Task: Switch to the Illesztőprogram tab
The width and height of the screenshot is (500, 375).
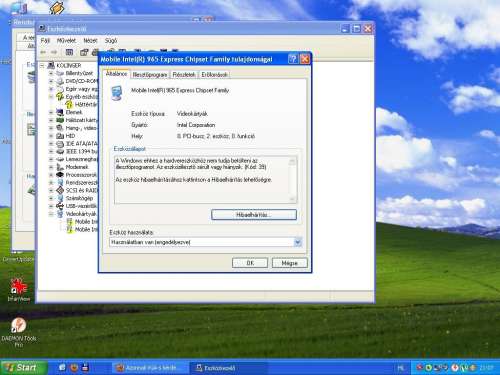Action: pyautogui.click(x=150, y=75)
